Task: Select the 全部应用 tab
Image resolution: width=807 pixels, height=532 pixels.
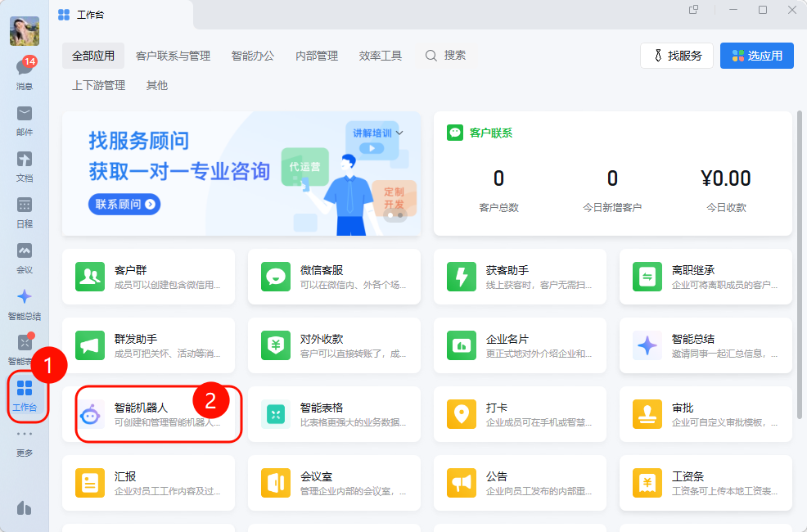Action: 93,56
